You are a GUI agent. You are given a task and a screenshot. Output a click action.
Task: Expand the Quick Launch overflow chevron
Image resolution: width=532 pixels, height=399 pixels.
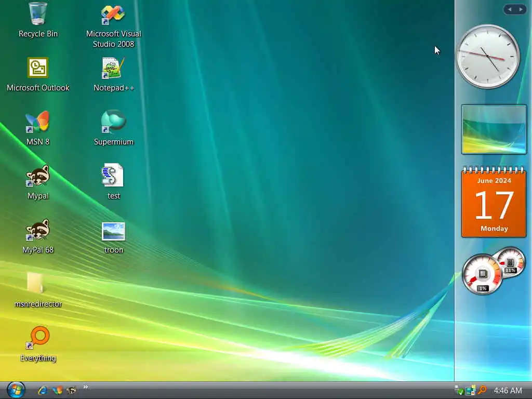click(86, 387)
